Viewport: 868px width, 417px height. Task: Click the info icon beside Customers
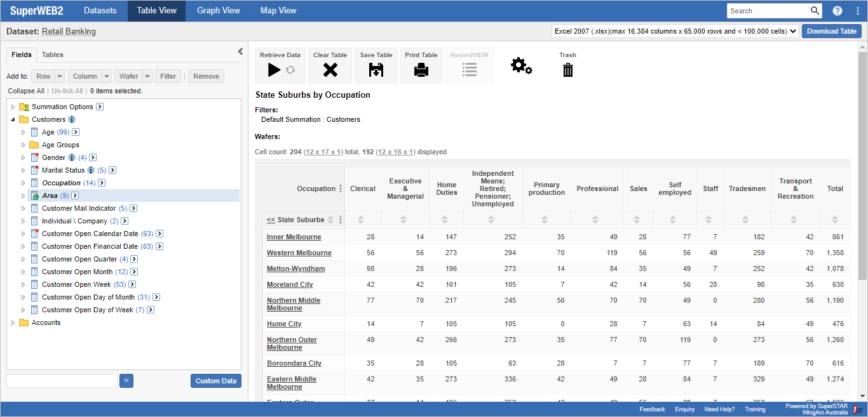[x=71, y=119]
